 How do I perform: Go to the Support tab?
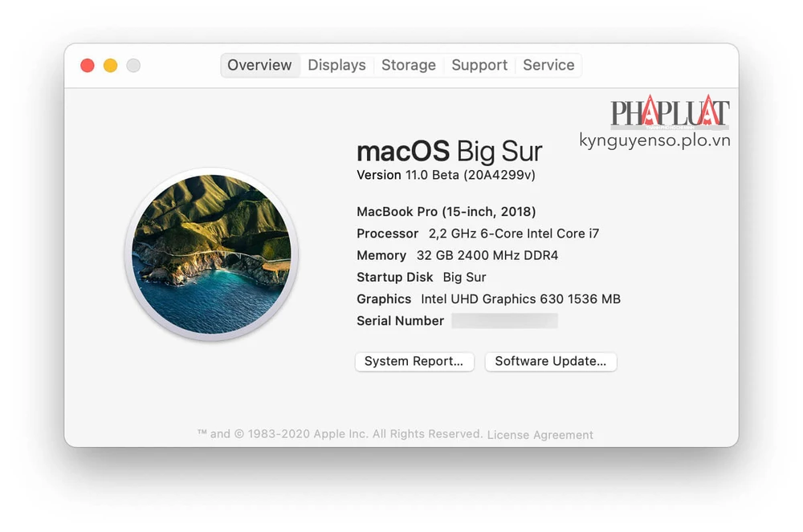pyautogui.click(x=479, y=65)
